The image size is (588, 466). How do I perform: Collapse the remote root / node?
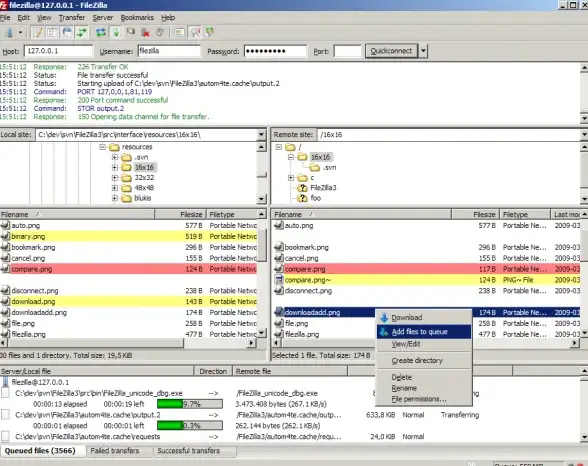279,147
